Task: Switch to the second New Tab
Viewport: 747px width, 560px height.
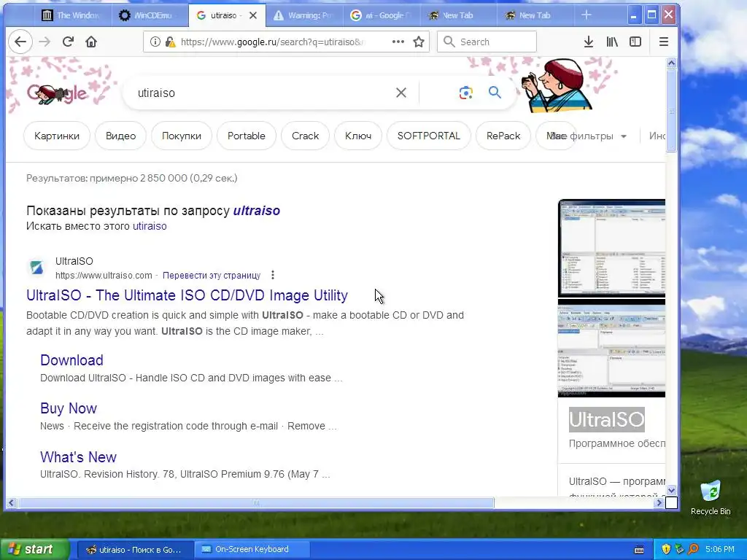Action: point(535,15)
